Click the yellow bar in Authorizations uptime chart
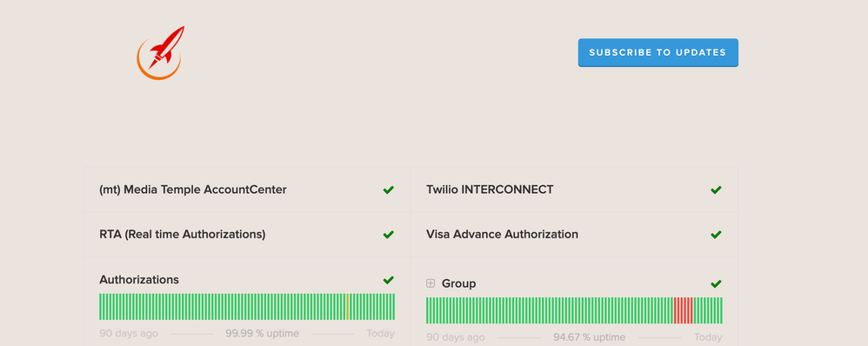Screen dimensions: 868x346 pos(347,307)
